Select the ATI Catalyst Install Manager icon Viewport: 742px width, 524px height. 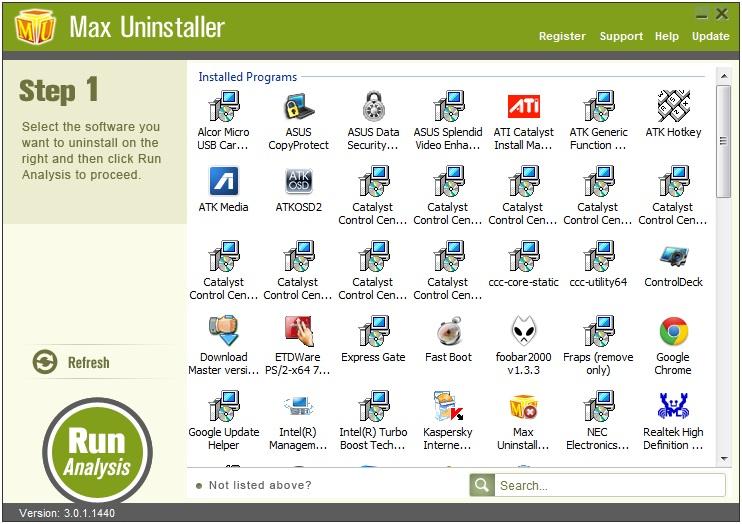(523, 106)
